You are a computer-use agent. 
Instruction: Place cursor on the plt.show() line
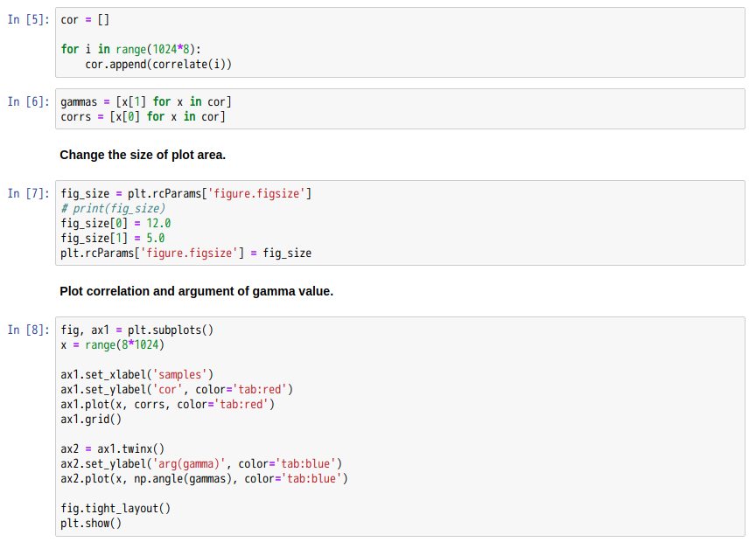pos(91,524)
